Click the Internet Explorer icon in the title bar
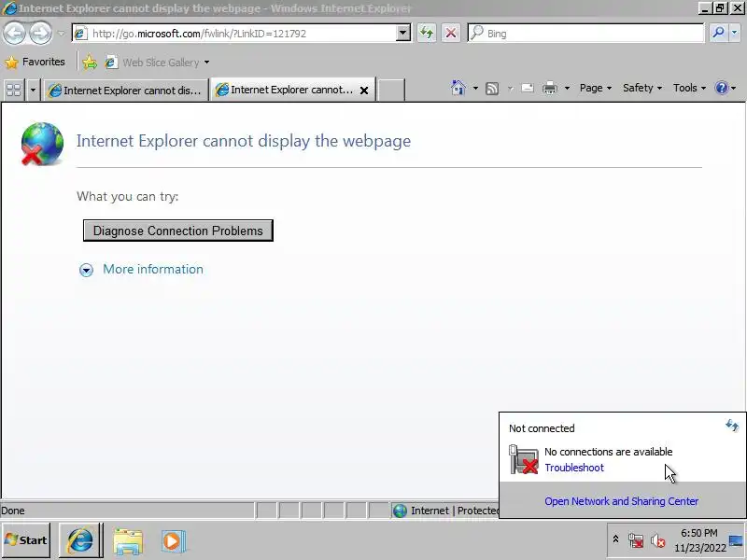 tap(9, 8)
